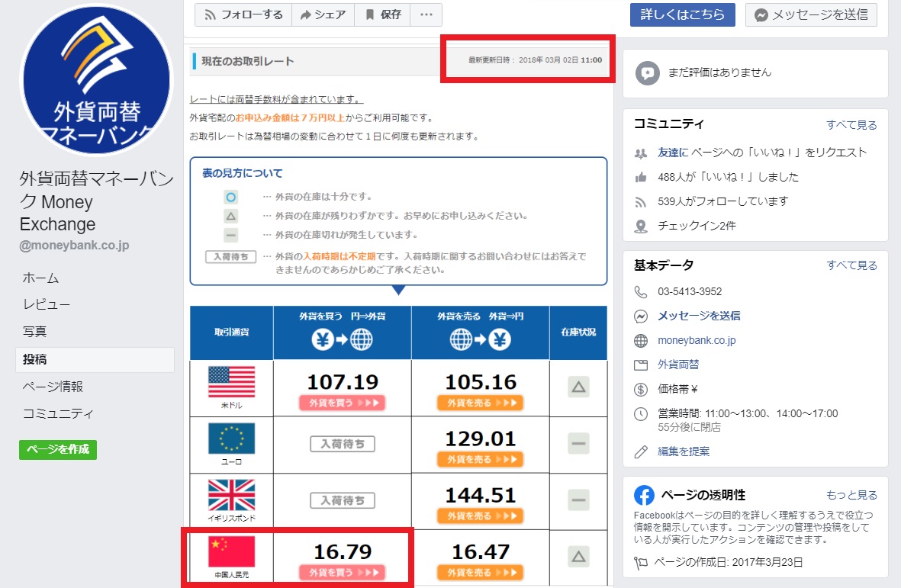Image resolution: width=901 pixels, height=588 pixels.
Task: Click the シェア share button
Action: pyautogui.click(x=323, y=15)
